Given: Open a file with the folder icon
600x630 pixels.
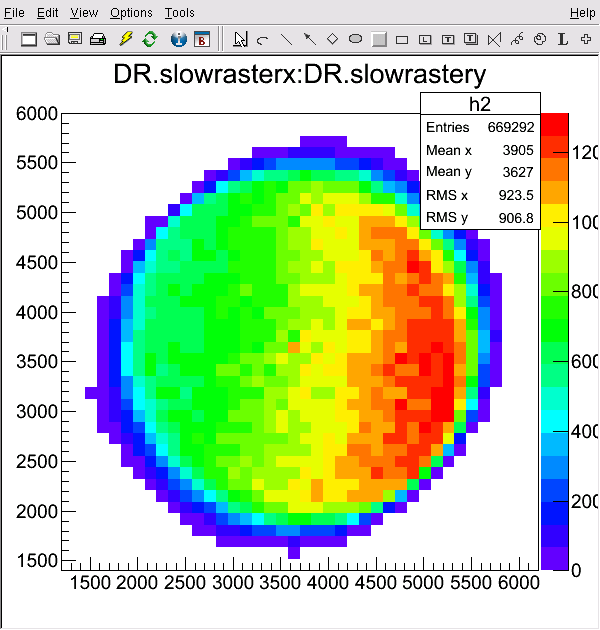Looking at the screenshot, I should [x=52, y=39].
